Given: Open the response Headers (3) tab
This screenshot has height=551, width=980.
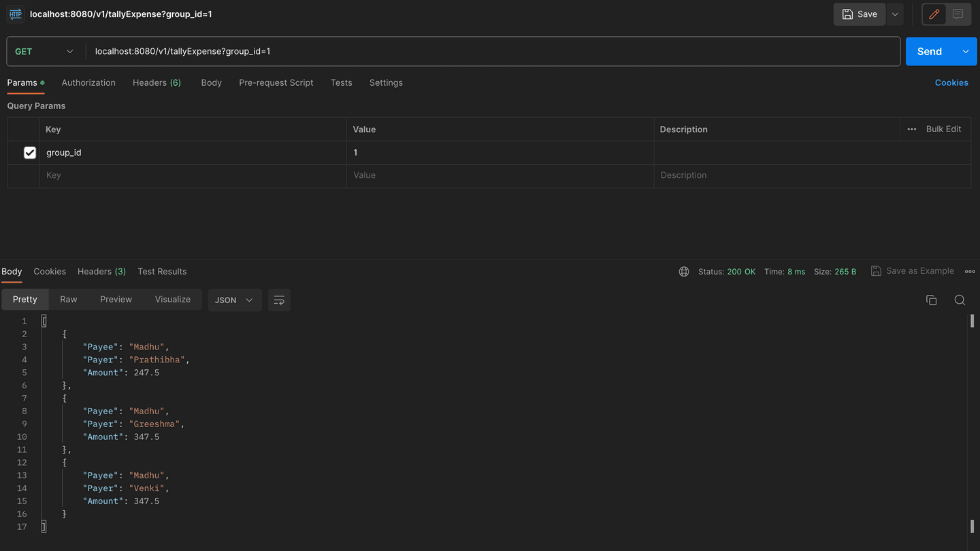Looking at the screenshot, I should pos(101,271).
